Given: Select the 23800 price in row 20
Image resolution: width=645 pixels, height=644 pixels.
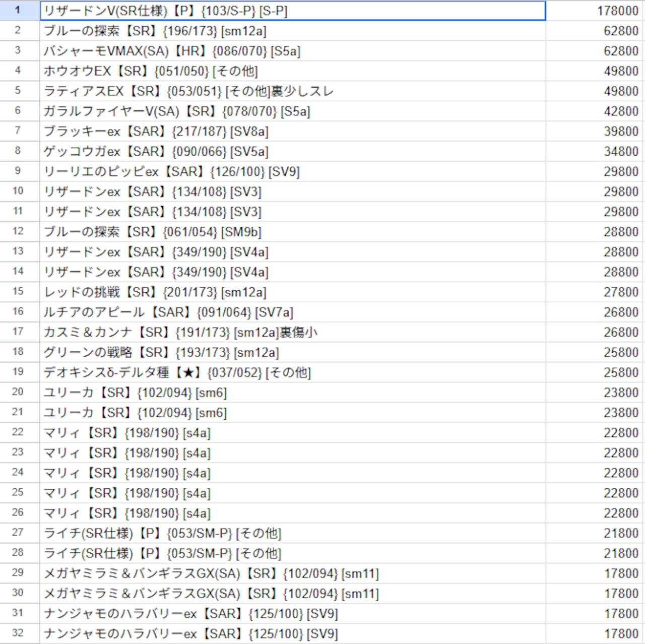Looking at the screenshot, I should click(x=595, y=393).
